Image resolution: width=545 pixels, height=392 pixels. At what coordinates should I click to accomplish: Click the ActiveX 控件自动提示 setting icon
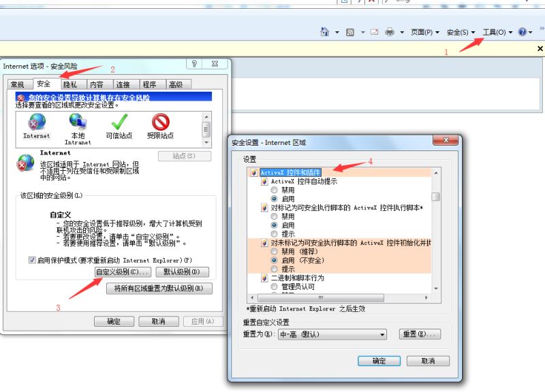point(264,181)
